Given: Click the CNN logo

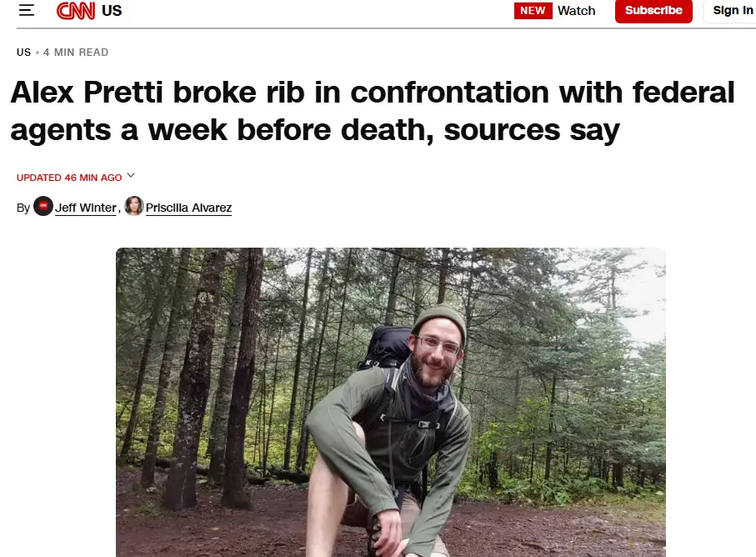Looking at the screenshot, I should [x=76, y=11].
